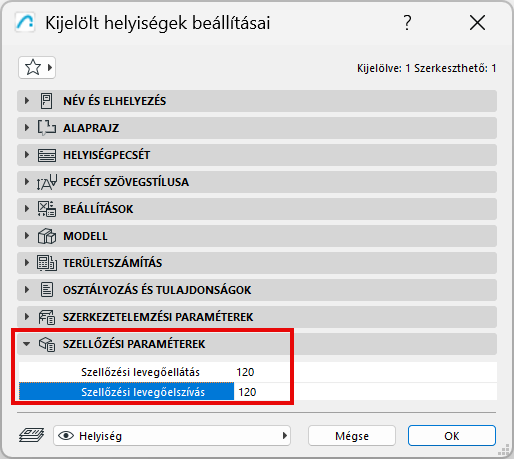
Task: Click the Osztályozás és tulajdonságok icon
Action: tap(47, 290)
